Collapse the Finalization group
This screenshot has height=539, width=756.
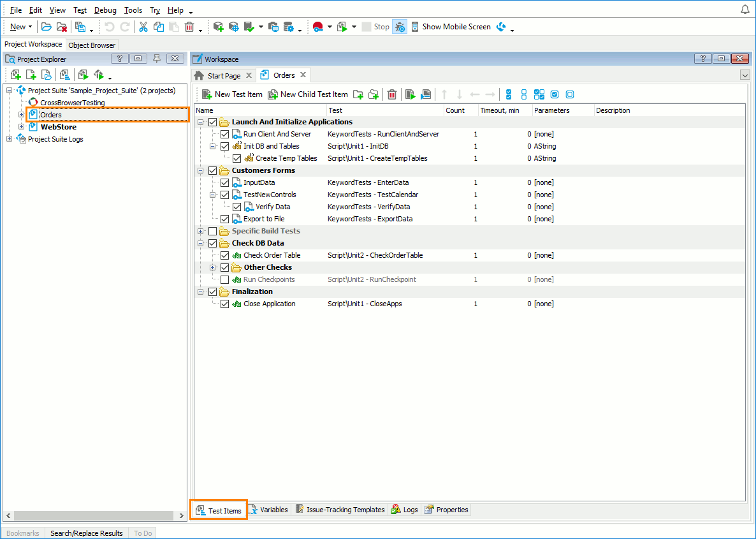[201, 292]
